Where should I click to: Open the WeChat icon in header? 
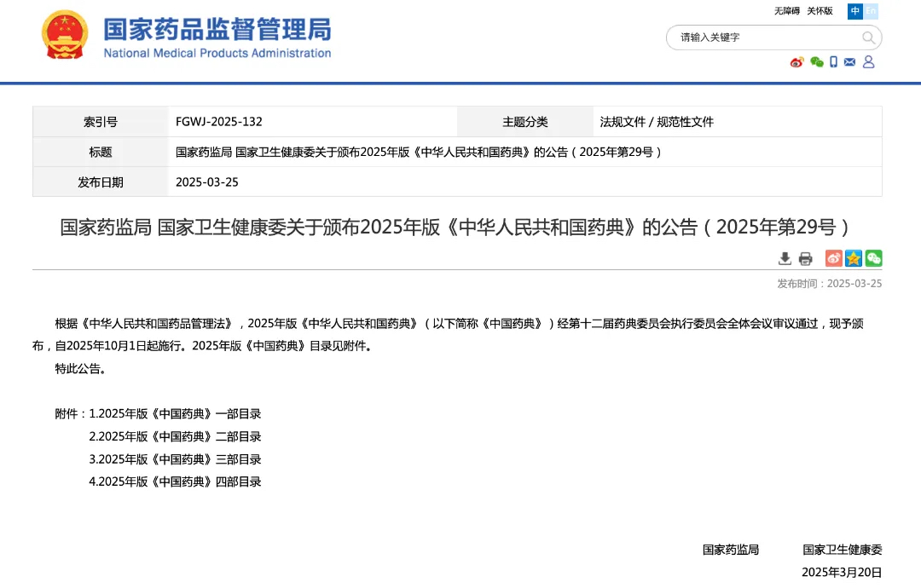[816, 62]
